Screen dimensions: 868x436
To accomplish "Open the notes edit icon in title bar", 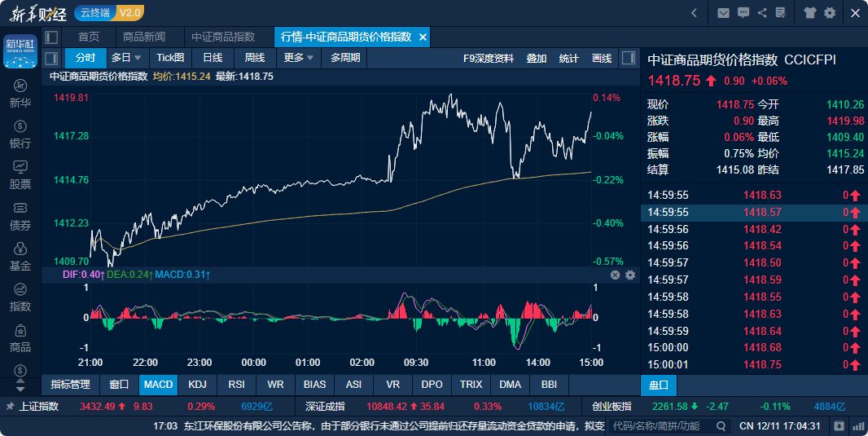I will (781, 12).
